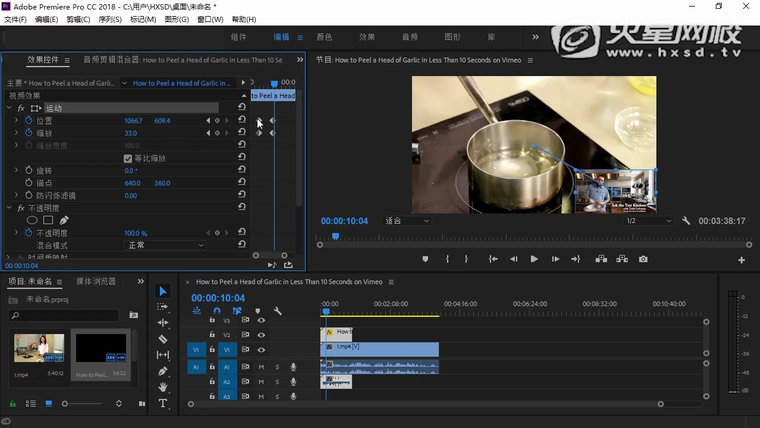Switch to the 媒体浏览器 tab

[96, 282]
